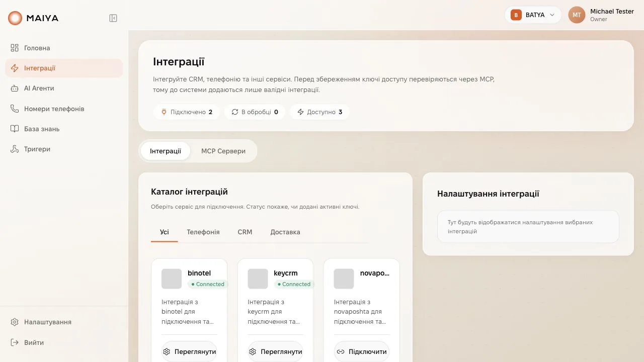Click the lightning icon in the Доступно chip

301,112
